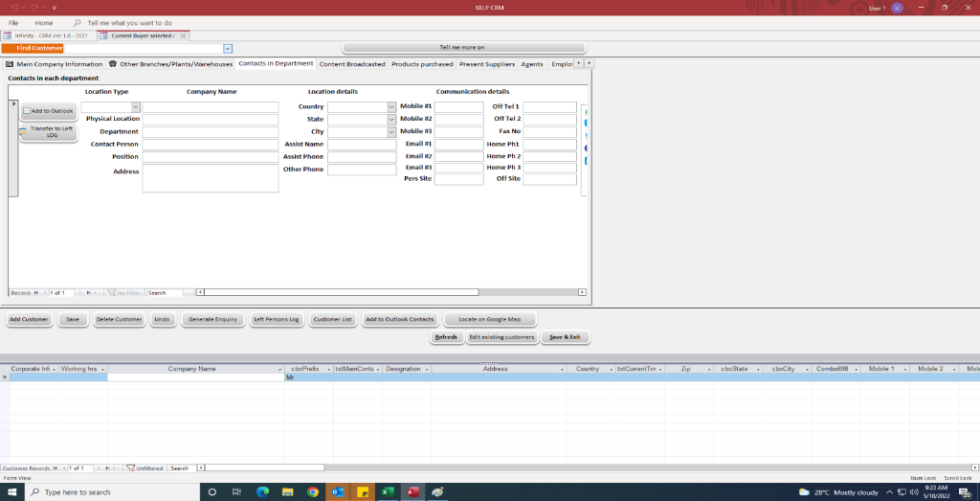Open the Country dropdown list
980x501 pixels.
tap(391, 107)
